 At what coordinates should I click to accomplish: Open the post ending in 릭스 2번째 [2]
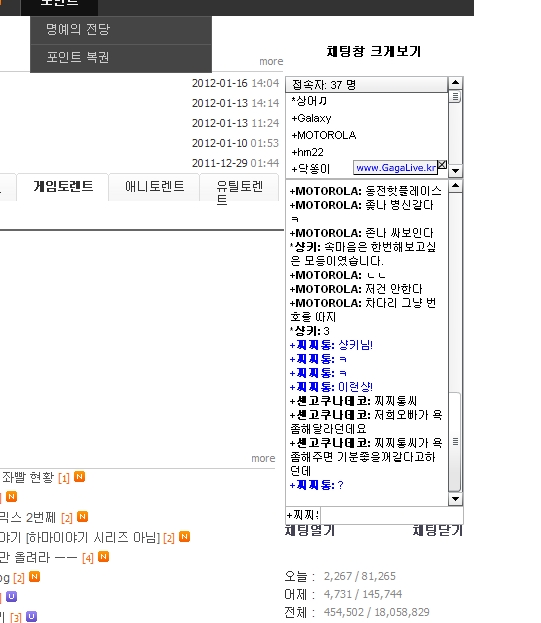[x=37, y=517]
